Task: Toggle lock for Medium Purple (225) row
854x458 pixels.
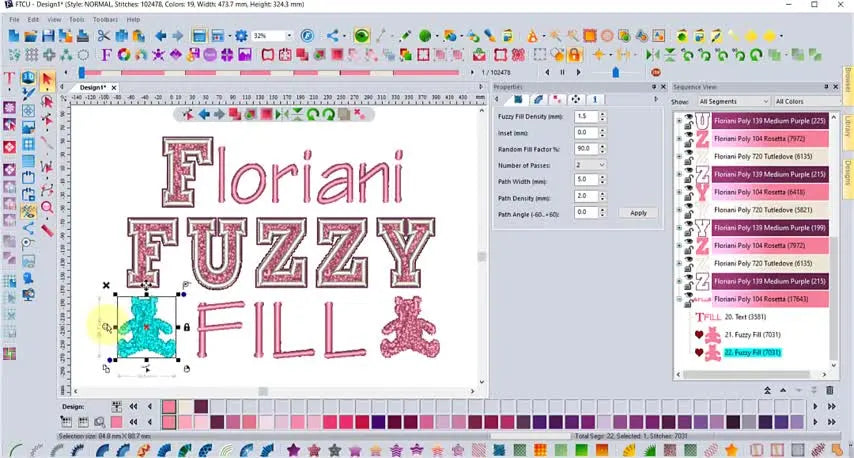Action: coord(689,125)
